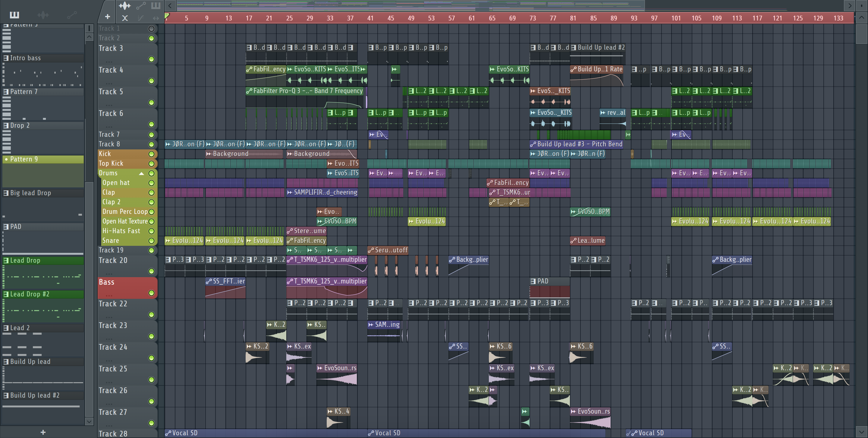Select the Track 20 header label
Image resolution: width=868 pixels, height=438 pixels.
[x=113, y=260]
